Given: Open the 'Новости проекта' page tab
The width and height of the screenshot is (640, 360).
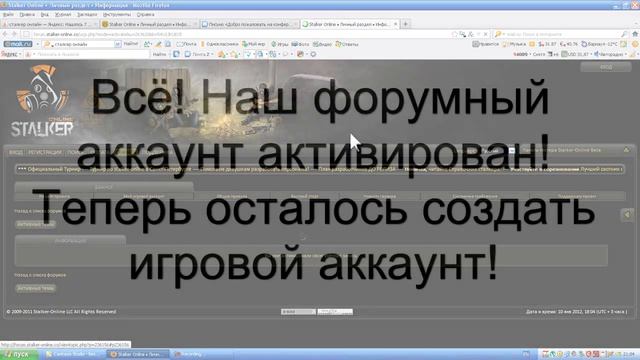Looking at the screenshot, I should (x=380, y=196).
